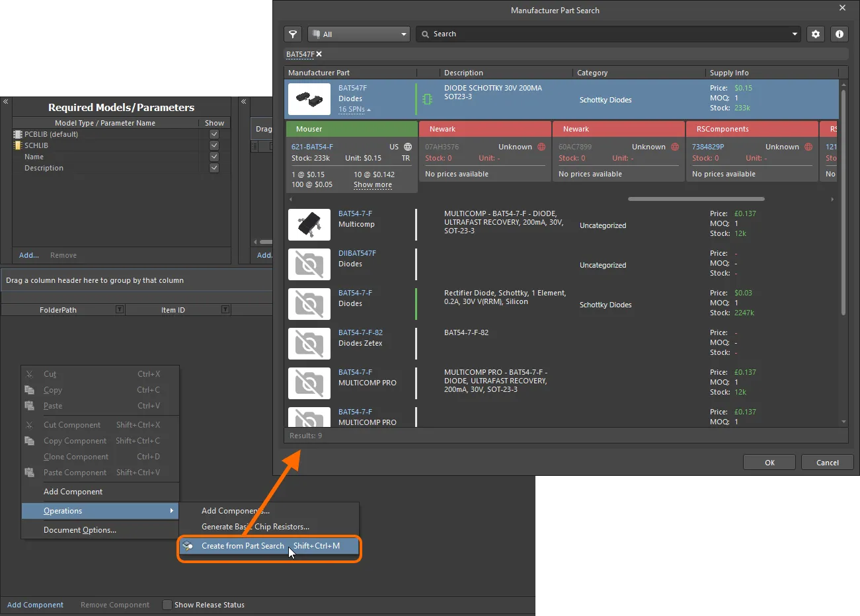Click Show more under Mouser pricing
This screenshot has width=860, height=616.
(x=372, y=184)
